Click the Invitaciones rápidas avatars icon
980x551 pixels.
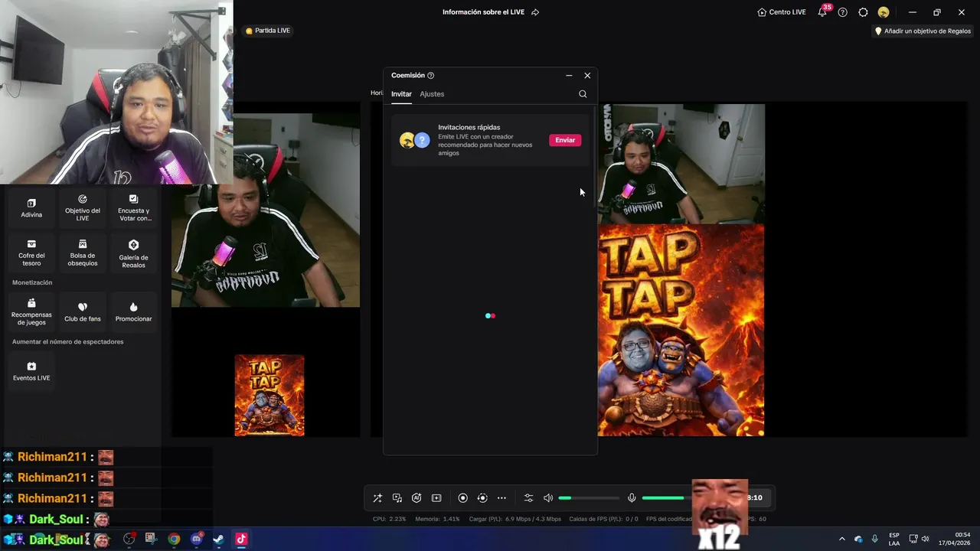pyautogui.click(x=414, y=140)
